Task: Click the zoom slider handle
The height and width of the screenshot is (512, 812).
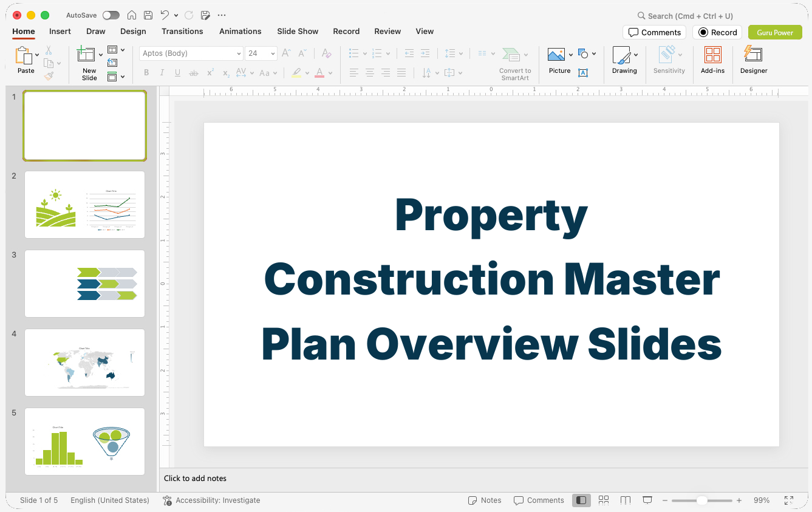Action: (x=701, y=500)
